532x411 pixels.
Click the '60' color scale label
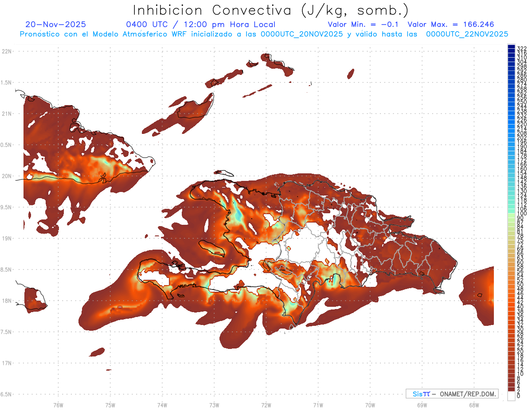click(x=520, y=262)
